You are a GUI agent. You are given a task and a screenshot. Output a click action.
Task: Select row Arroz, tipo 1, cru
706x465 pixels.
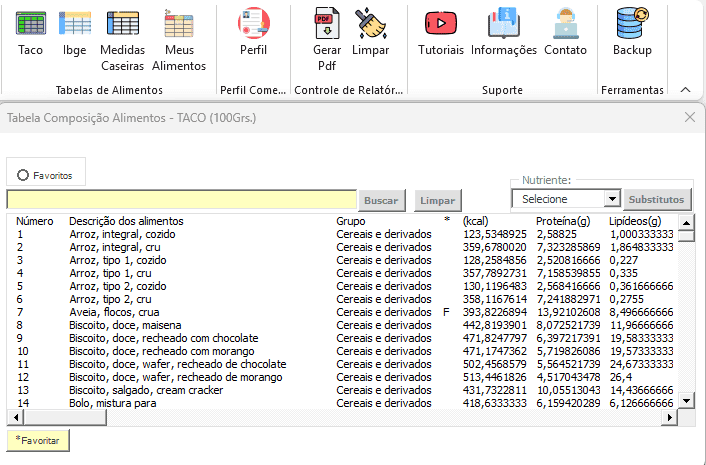342,273
